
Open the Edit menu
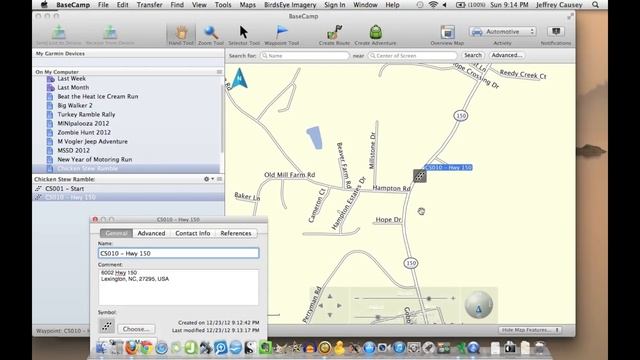[122, 5]
